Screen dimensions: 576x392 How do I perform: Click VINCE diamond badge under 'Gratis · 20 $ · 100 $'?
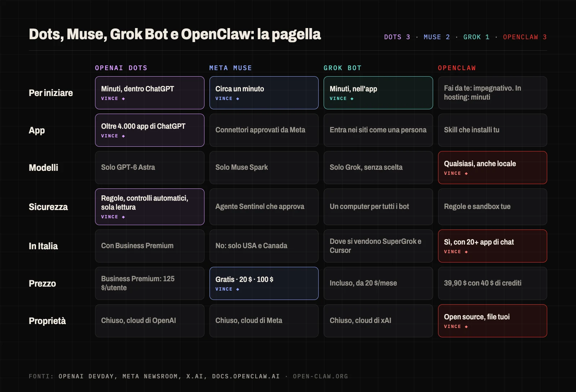click(x=227, y=289)
